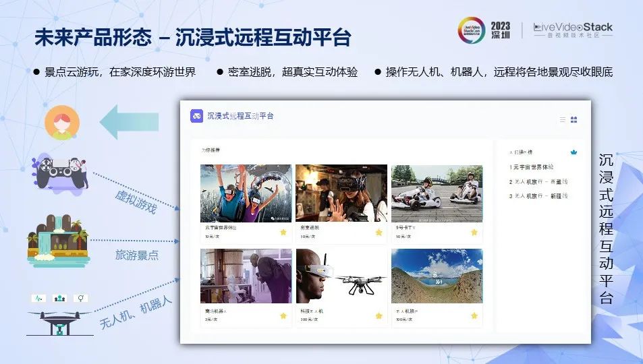Favorite the robot card star (3元/次)
This screenshot has width=643, height=364.
(283, 315)
